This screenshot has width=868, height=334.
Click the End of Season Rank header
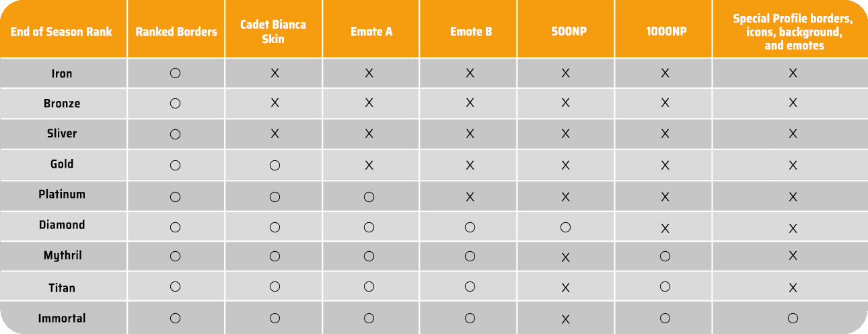click(x=61, y=32)
